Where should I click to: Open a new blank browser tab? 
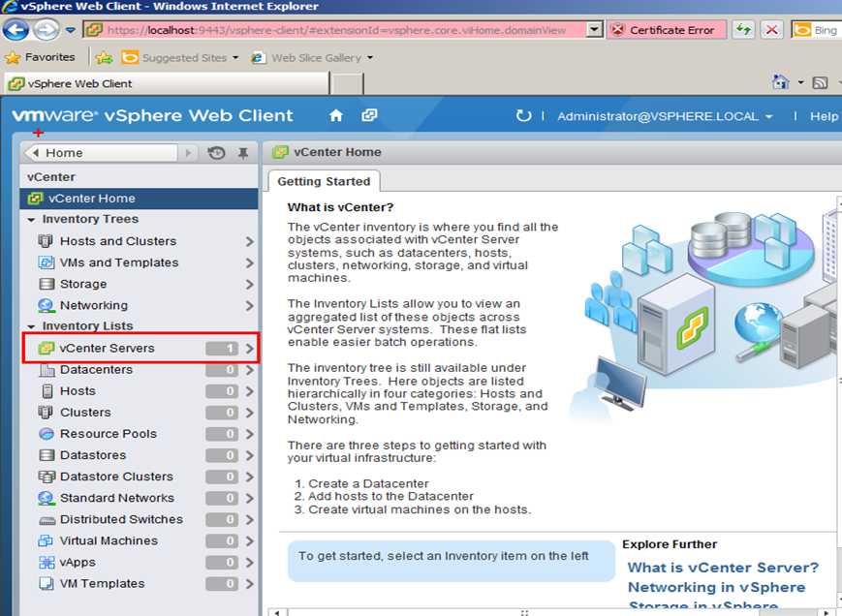pyautogui.click(x=348, y=84)
